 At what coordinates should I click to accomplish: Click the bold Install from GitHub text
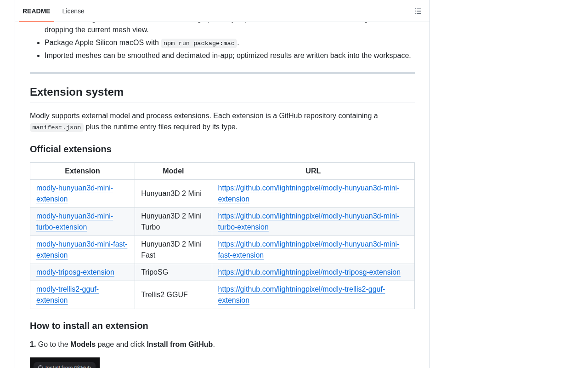point(180,345)
